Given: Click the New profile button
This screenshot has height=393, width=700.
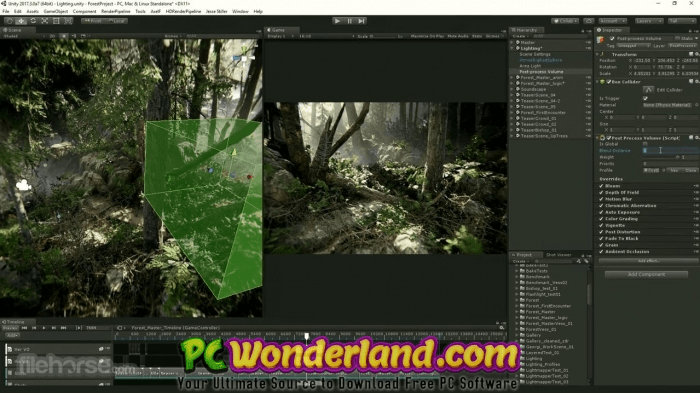Looking at the screenshot, I should (x=675, y=170).
